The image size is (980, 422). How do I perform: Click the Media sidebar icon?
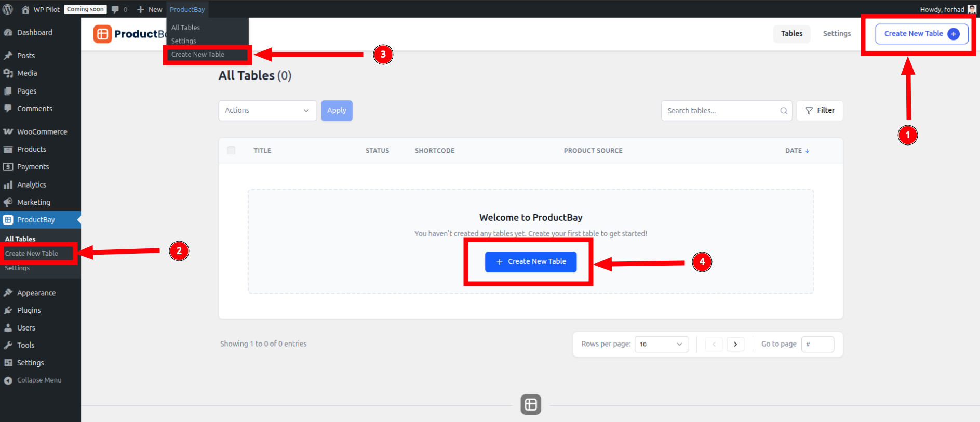[x=8, y=73]
